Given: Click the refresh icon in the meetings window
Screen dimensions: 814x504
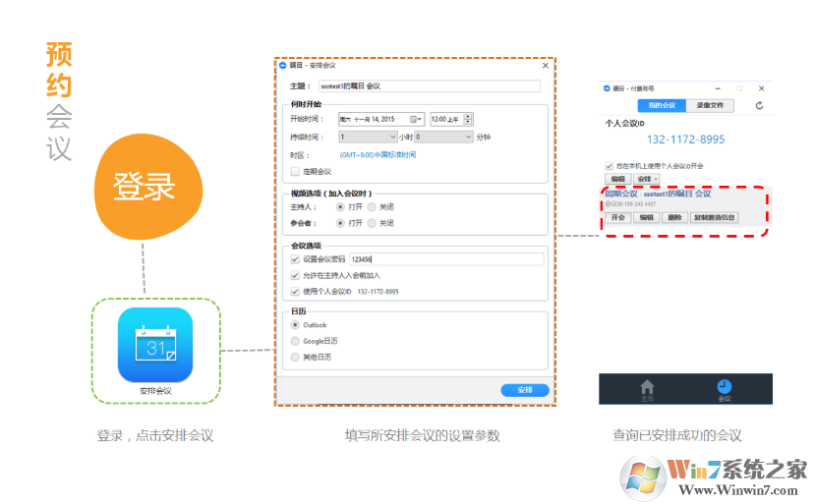Looking at the screenshot, I should pyautogui.click(x=759, y=106).
